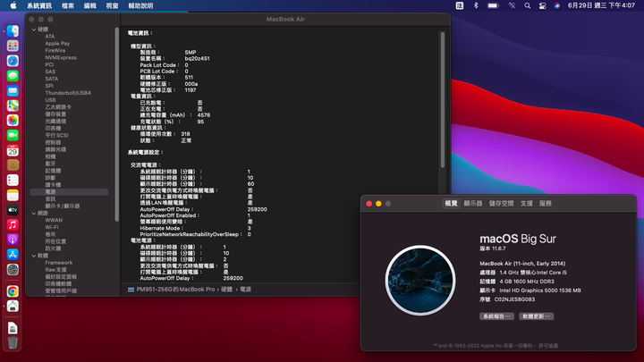This screenshot has height=362, width=644.
Task: Open the 系統資訊 menu
Action: 39,5
